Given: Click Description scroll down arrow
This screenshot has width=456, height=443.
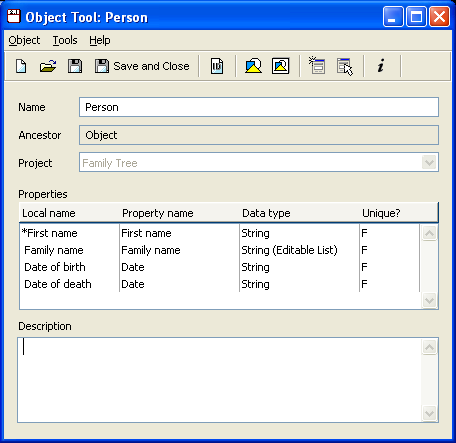Looking at the screenshot, I should pyautogui.click(x=429, y=414).
